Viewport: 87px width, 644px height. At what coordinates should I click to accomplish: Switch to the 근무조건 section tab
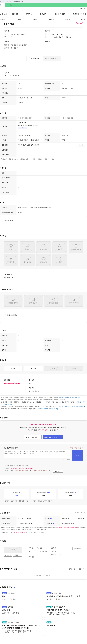coord(19,20)
